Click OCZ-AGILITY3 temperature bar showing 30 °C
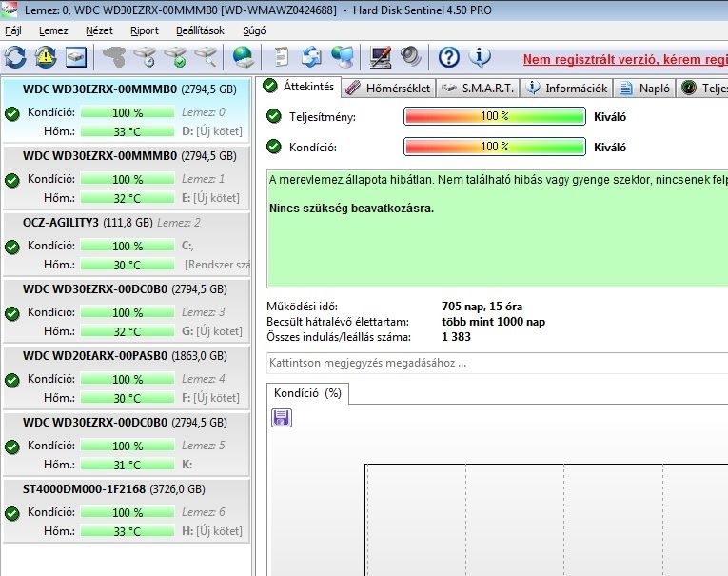 [128, 265]
